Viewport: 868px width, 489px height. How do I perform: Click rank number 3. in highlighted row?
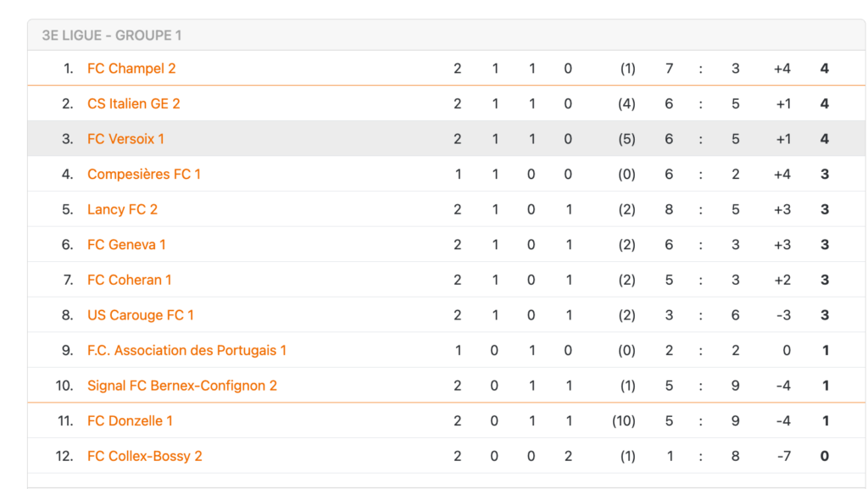[x=67, y=139]
